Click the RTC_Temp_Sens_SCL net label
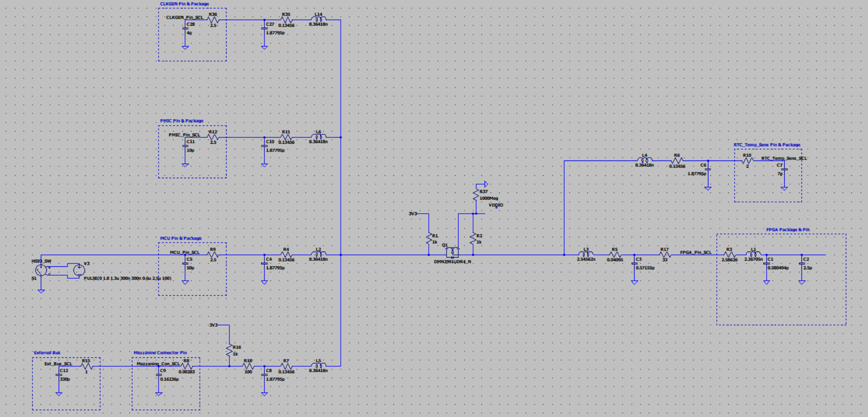 click(784, 159)
